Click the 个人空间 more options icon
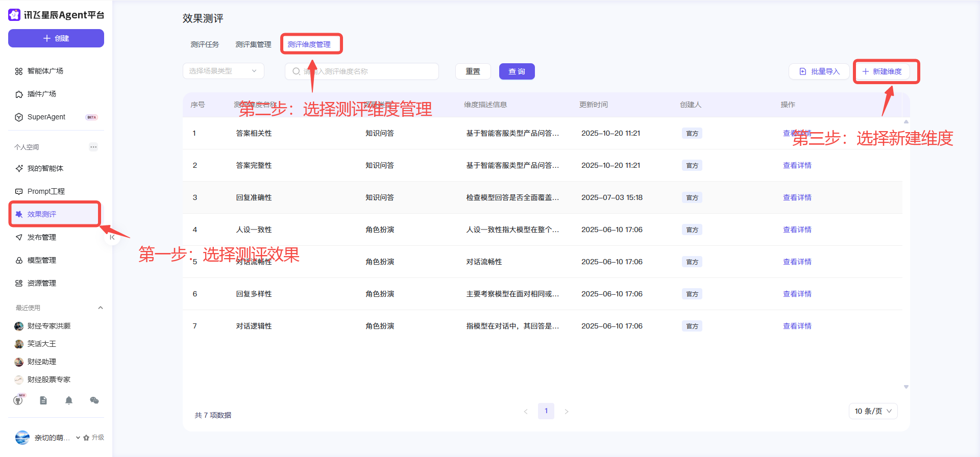Viewport: 980px width, 457px height. [x=93, y=147]
